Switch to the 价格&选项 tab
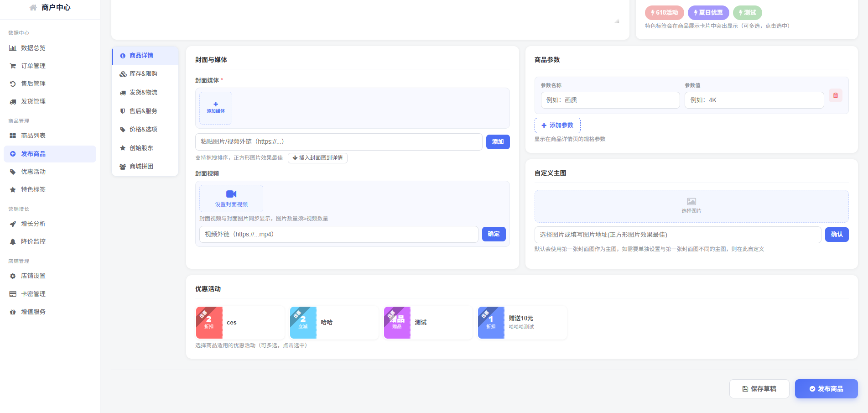868x413 pixels. tap(145, 129)
